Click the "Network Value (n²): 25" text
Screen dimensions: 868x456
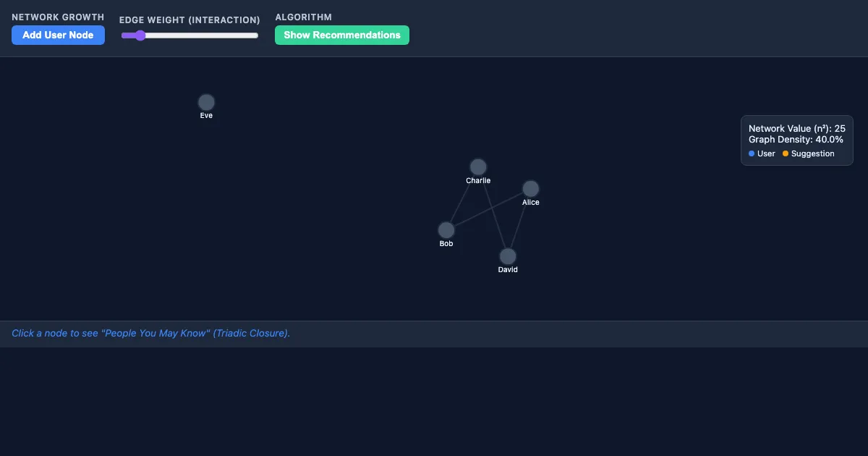tap(797, 129)
